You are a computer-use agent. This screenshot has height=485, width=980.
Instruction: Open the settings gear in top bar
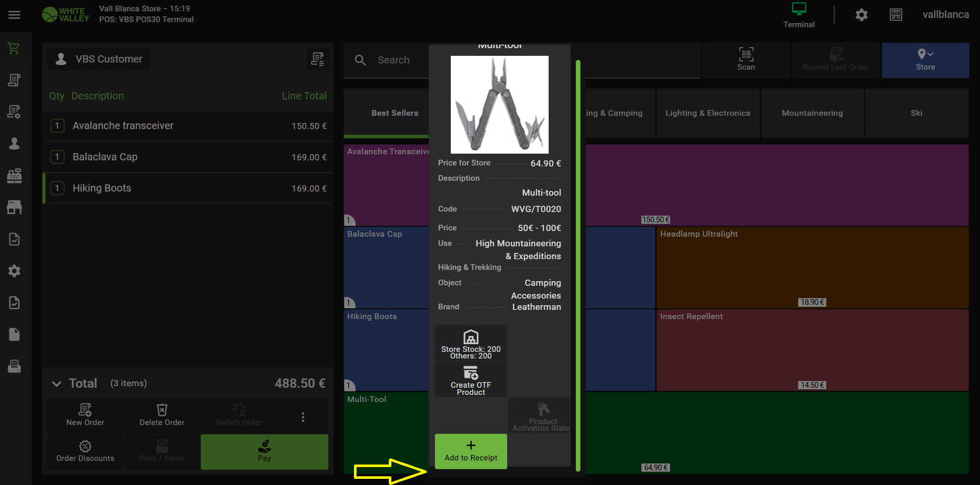861,15
